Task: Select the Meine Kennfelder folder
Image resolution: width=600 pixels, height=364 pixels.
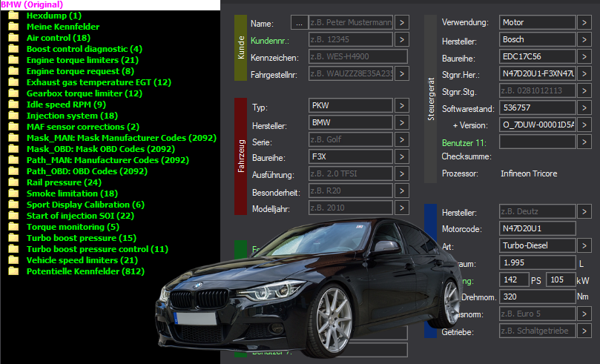Action: pyautogui.click(x=63, y=27)
